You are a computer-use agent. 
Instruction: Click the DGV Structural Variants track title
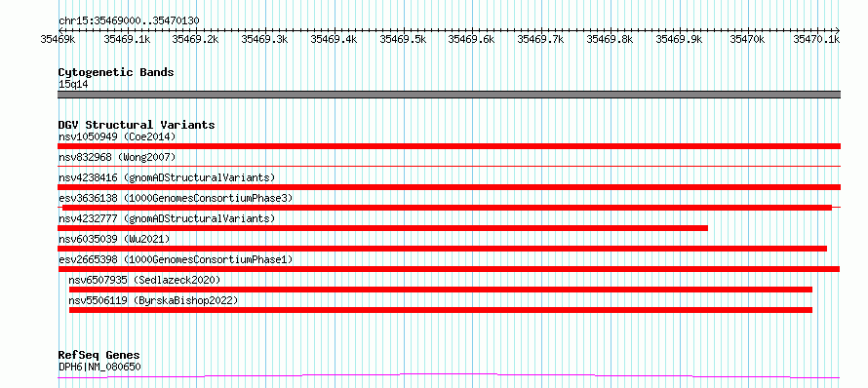click(137, 125)
